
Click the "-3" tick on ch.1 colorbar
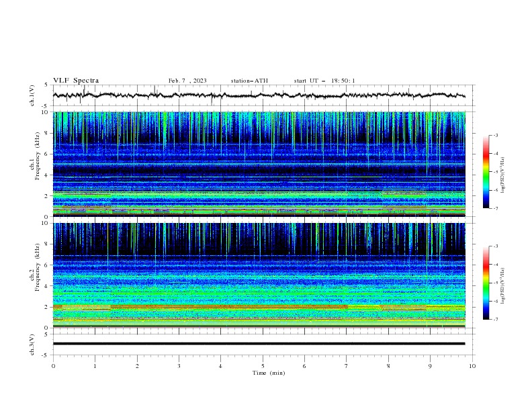(495, 135)
